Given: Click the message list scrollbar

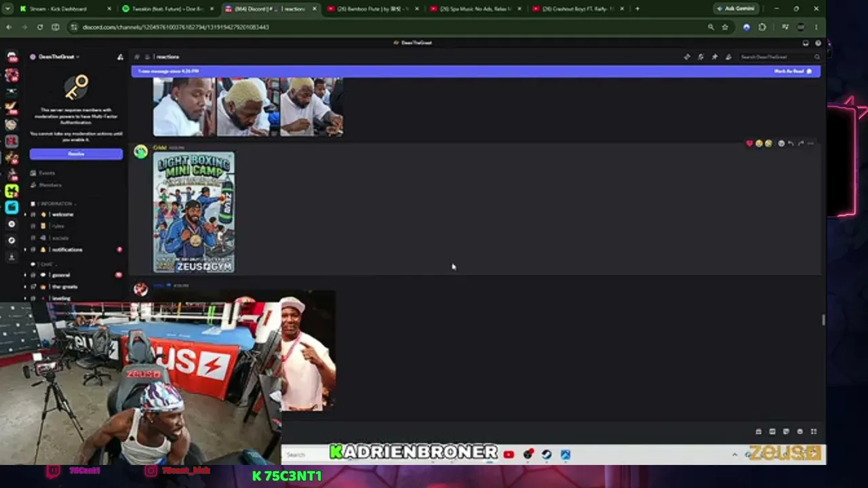Looking at the screenshot, I should (823, 320).
